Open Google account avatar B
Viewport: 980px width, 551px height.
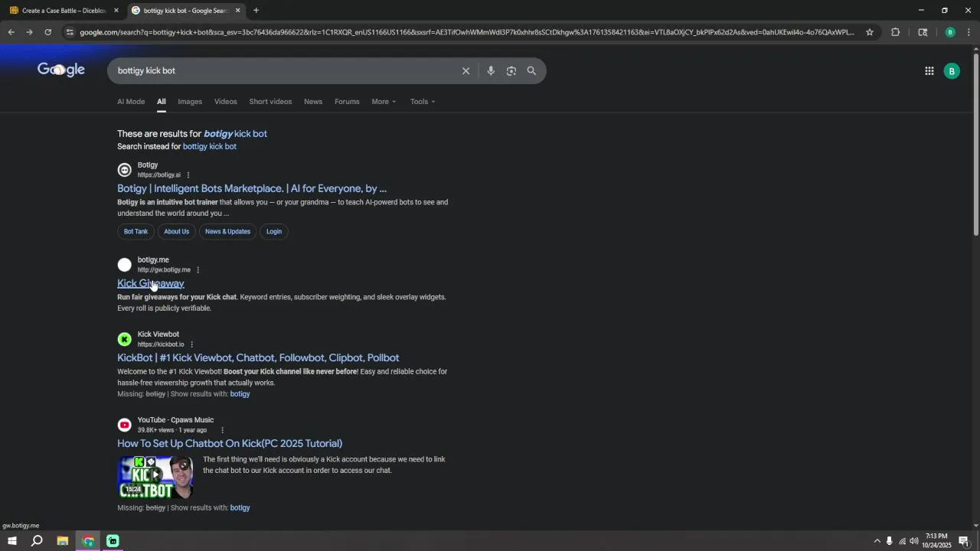pyautogui.click(x=952, y=71)
